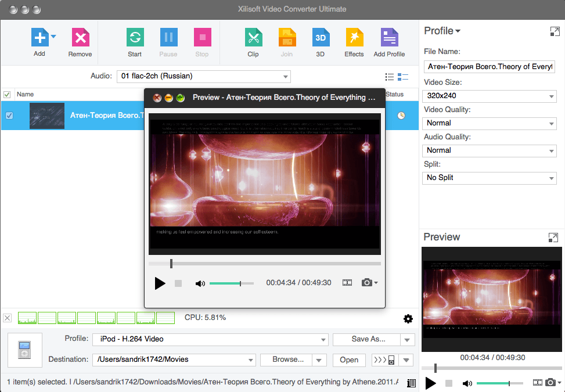
Task: Adjust the volume slider in Preview popup
Action: [231, 283]
